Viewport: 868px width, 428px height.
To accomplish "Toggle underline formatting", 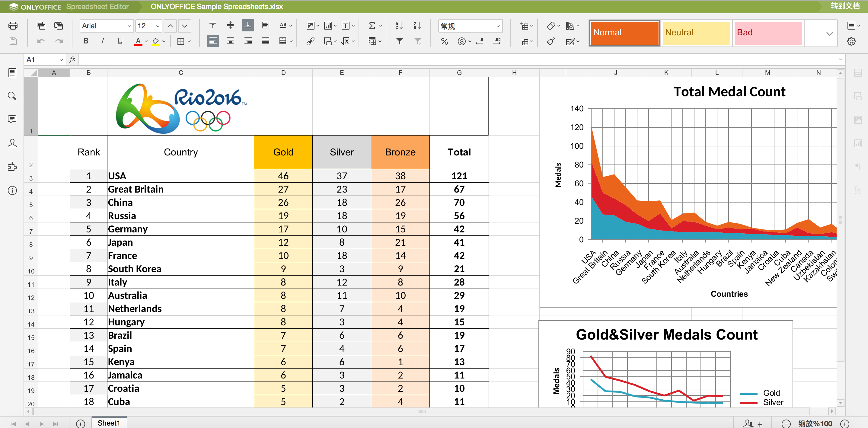I will click(120, 41).
